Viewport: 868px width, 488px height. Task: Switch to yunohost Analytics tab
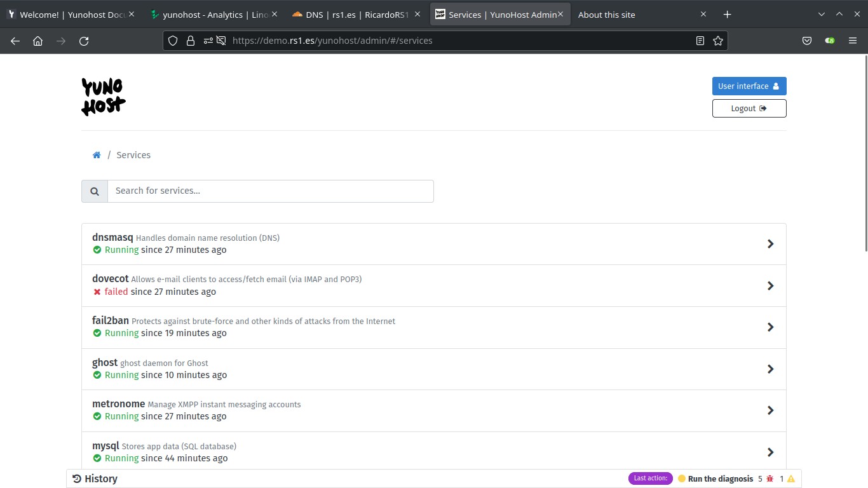click(x=213, y=15)
